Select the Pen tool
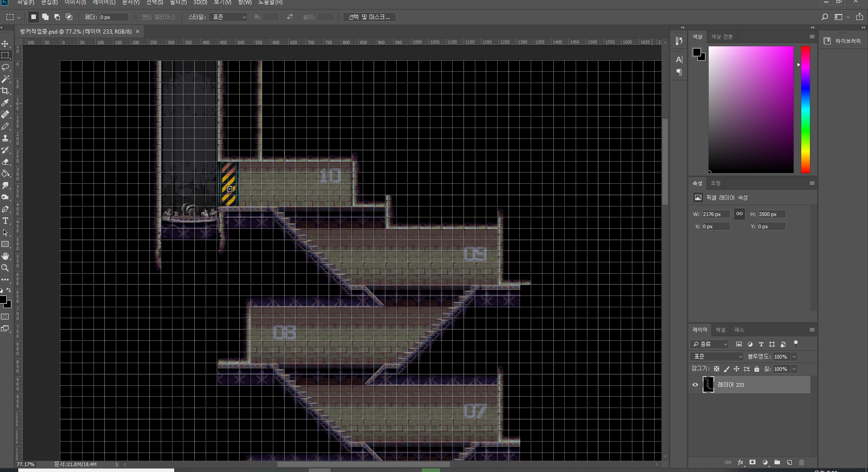This screenshot has height=472, width=868. (5, 209)
